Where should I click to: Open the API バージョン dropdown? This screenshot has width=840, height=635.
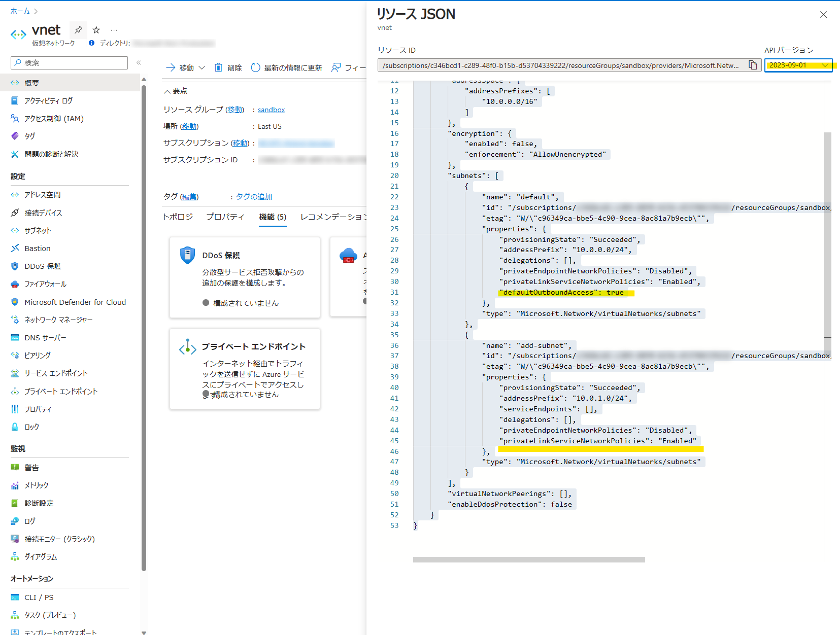[798, 65]
